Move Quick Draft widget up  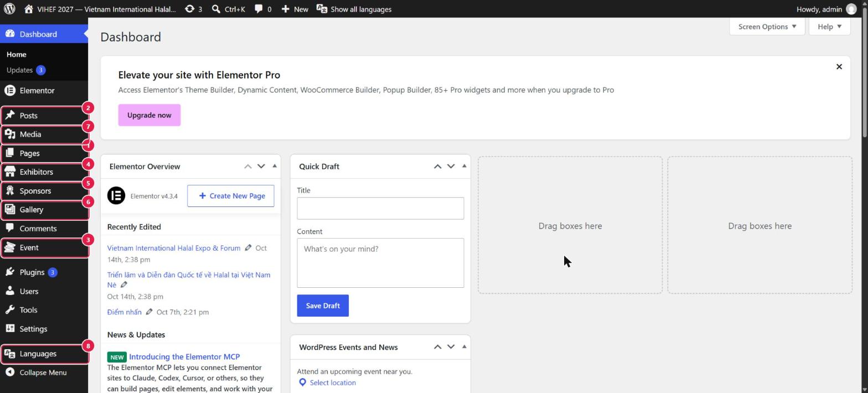click(x=437, y=166)
